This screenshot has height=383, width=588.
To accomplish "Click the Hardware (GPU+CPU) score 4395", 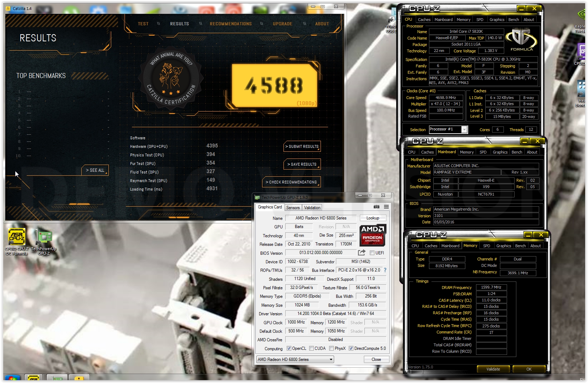I will [212, 146].
